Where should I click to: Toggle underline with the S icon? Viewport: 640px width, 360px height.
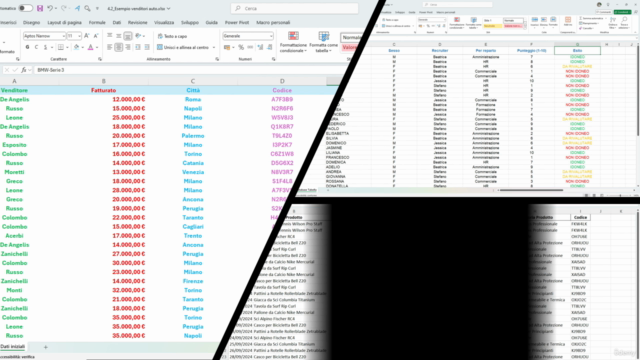click(x=45, y=47)
